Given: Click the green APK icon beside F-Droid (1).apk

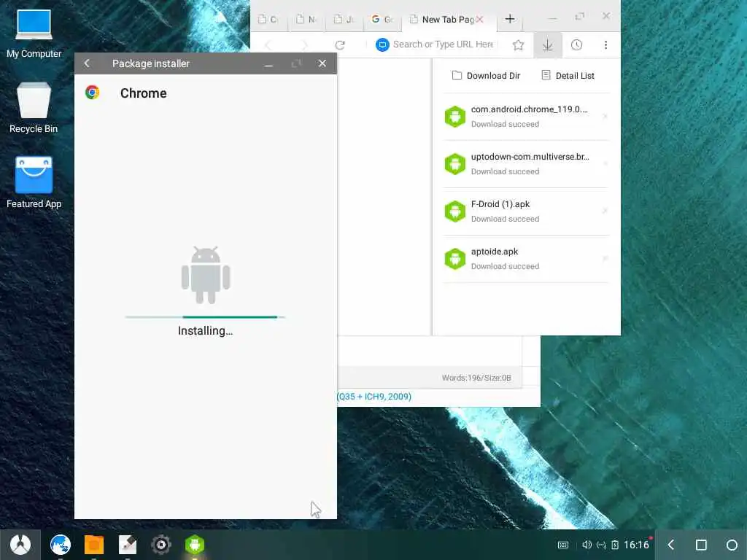Looking at the screenshot, I should tap(455, 211).
